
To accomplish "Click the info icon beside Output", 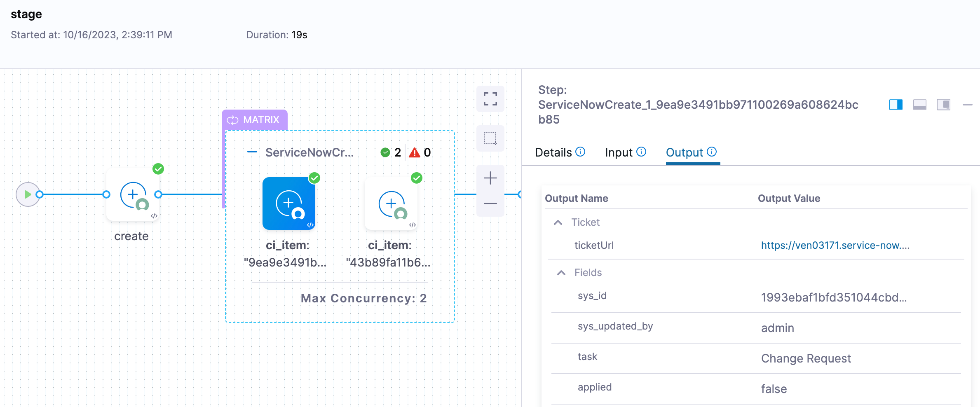I will pos(712,152).
